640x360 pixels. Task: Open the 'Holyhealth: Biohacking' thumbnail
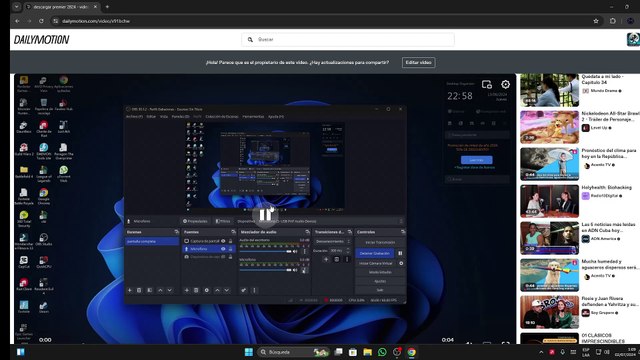(x=549, y=201)
